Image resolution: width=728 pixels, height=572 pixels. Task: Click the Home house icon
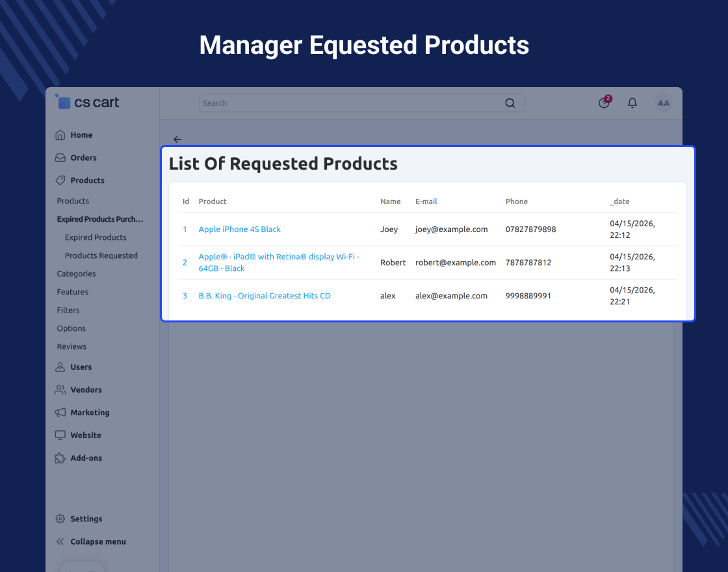[x=60, y=135]
